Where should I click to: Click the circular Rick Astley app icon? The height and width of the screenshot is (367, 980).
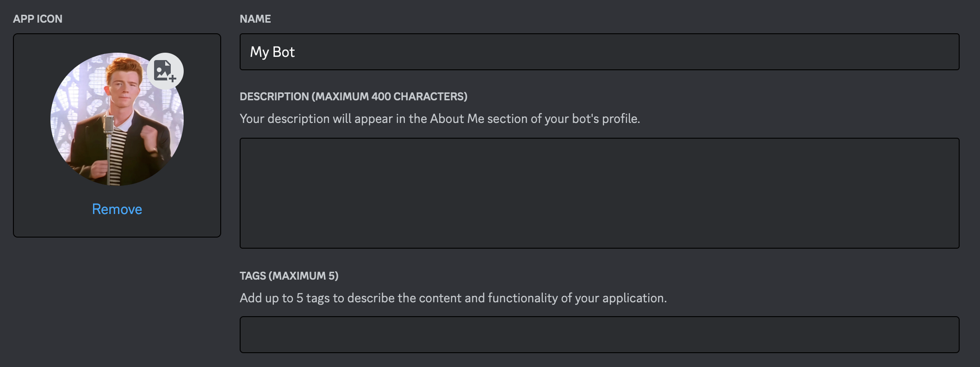click(x=117, y=119)
